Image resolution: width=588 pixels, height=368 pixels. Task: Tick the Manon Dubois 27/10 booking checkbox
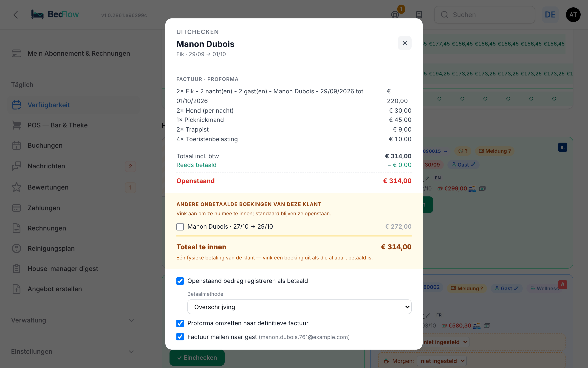tap(180, 227)
